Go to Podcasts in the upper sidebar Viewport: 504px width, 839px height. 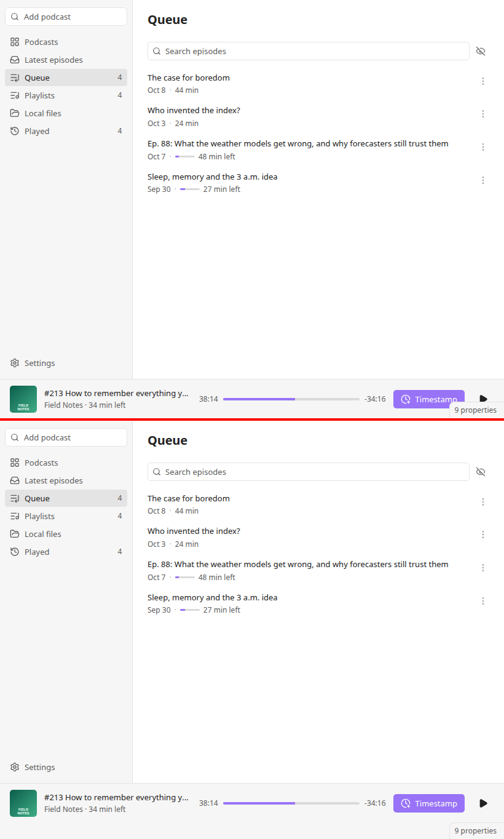(66, 42)
